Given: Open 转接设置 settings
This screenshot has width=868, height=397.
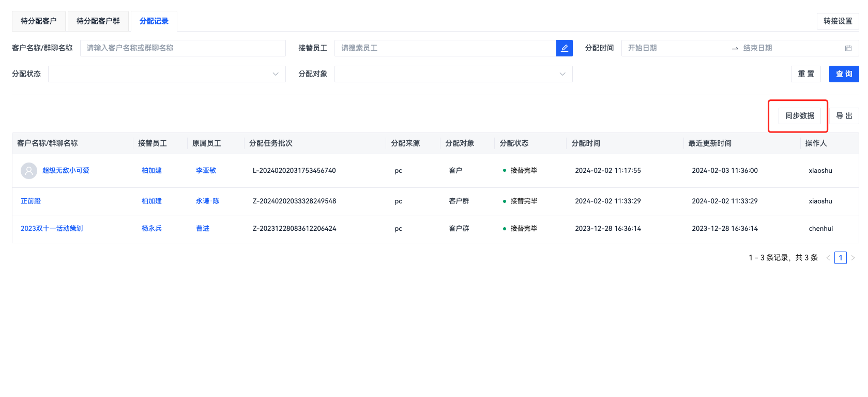Looking at the screenshot, I should click(838, 21).
